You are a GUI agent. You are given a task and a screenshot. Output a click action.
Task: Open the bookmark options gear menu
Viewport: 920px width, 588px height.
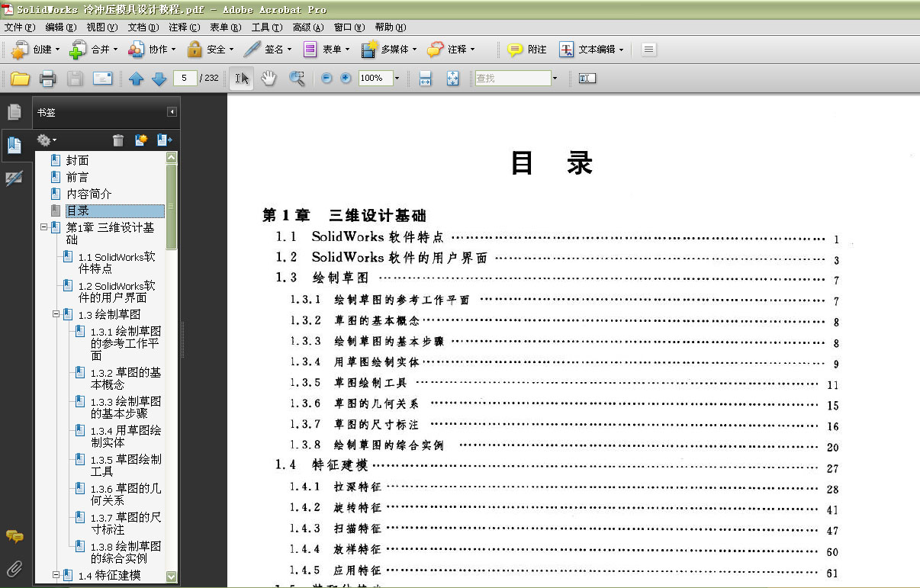click(x=47, y=140)
